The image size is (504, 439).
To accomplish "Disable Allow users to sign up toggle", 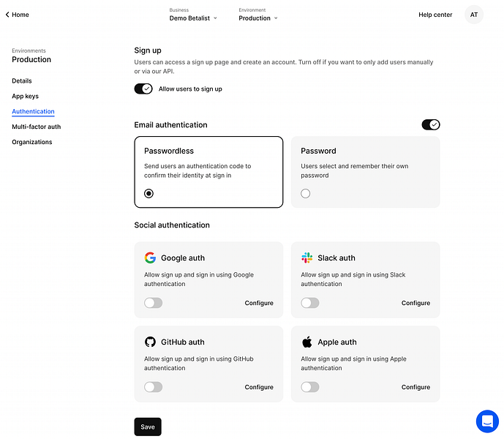I will [143, 89].
